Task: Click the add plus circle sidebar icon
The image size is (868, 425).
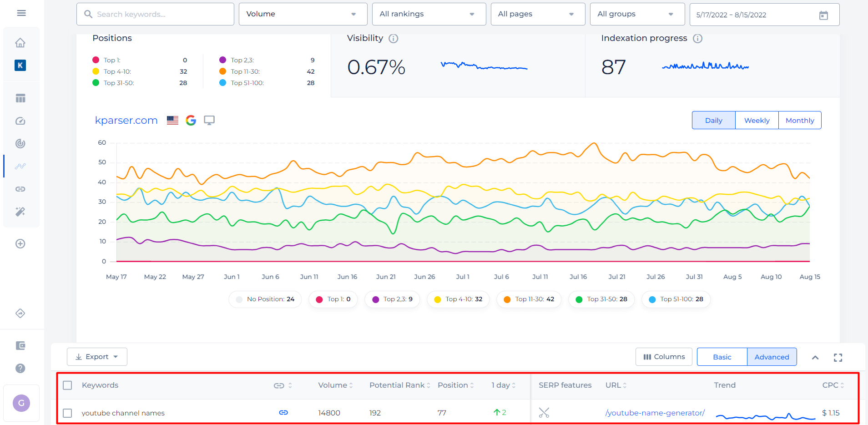Action: 20,243
